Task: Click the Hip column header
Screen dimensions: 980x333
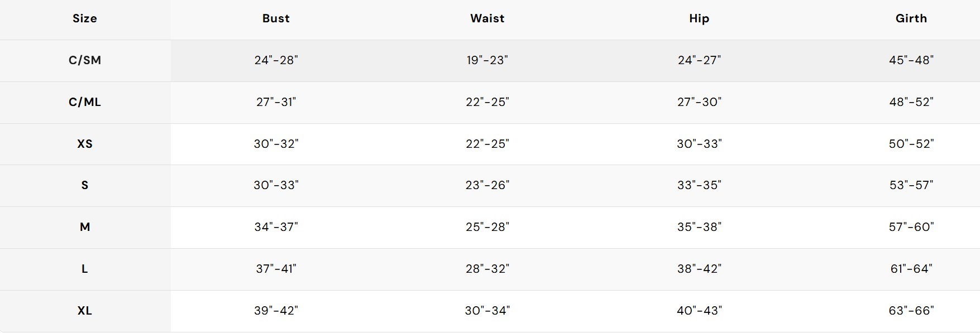Action: coord(699,18)
